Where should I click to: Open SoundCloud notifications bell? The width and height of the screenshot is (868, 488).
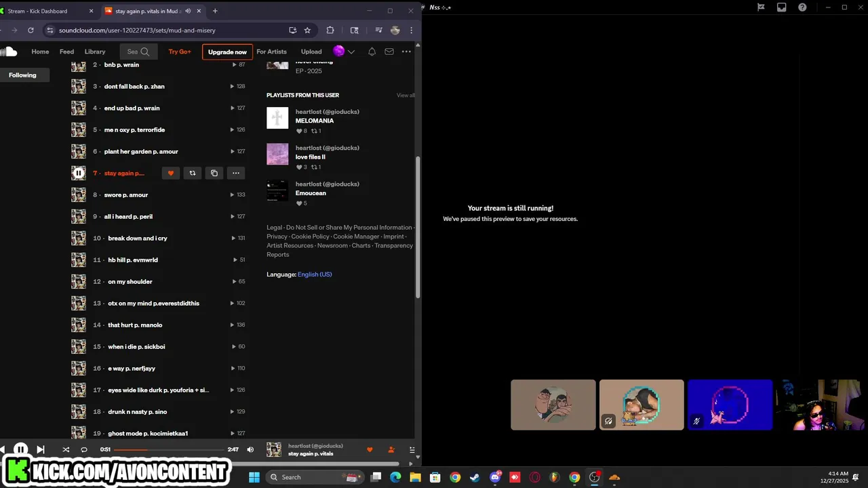click(x=372, y=52)
